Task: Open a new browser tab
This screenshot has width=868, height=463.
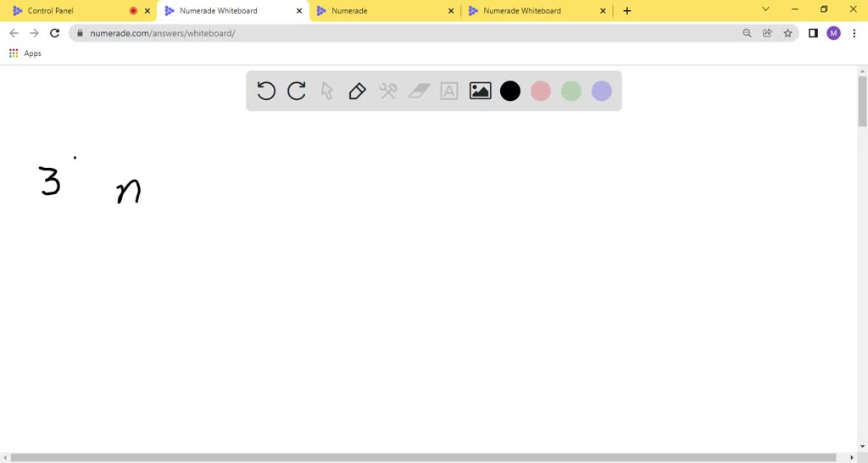Action: coord(627,11)
